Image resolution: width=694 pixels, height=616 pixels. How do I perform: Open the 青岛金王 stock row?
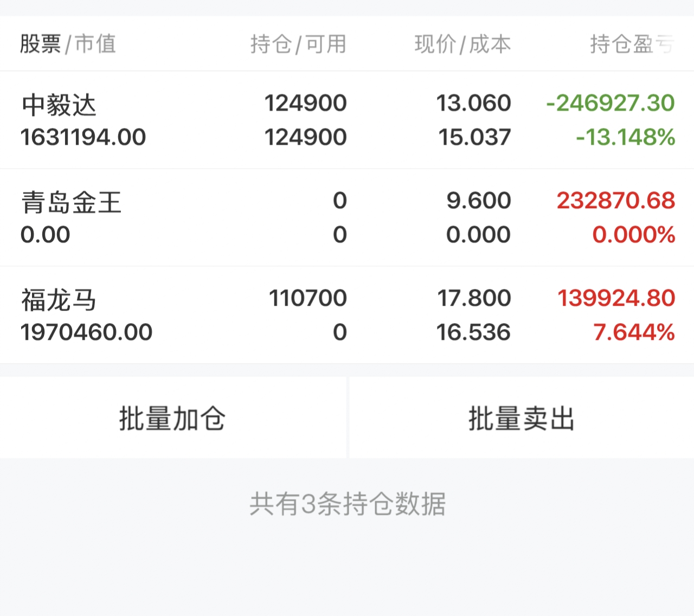(347, 217)
